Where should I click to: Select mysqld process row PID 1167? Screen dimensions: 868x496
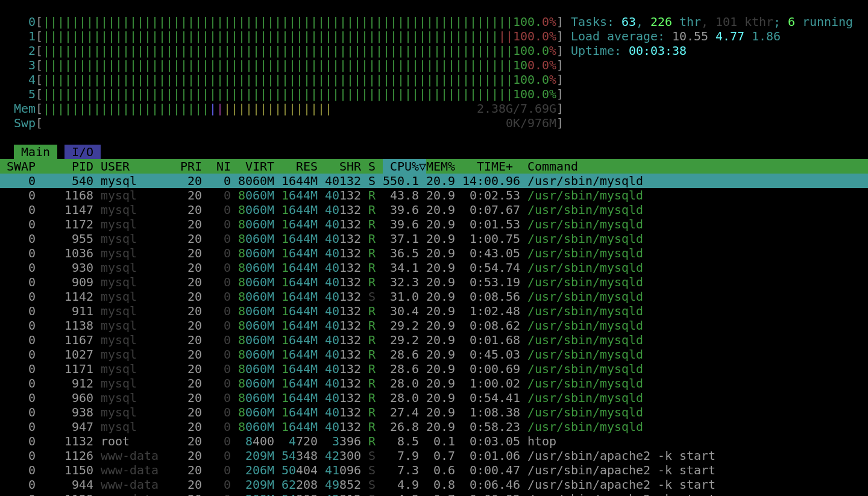[x=434, y=340]
